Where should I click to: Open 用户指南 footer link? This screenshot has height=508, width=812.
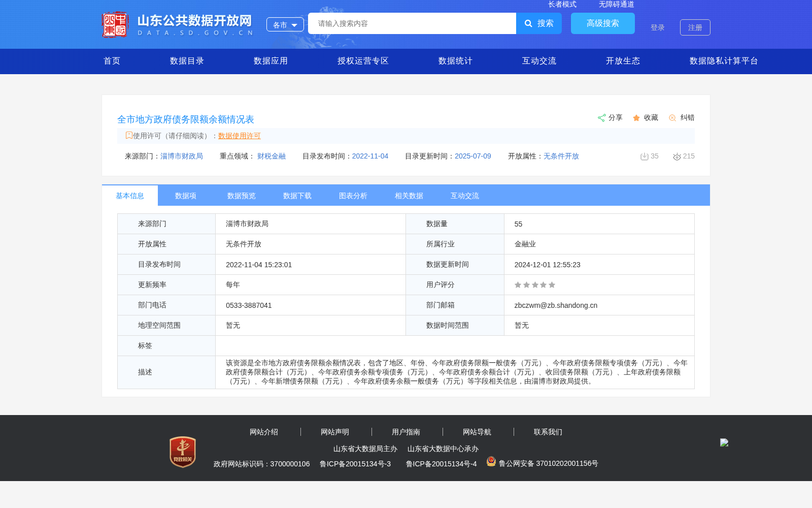coord(406,432)
